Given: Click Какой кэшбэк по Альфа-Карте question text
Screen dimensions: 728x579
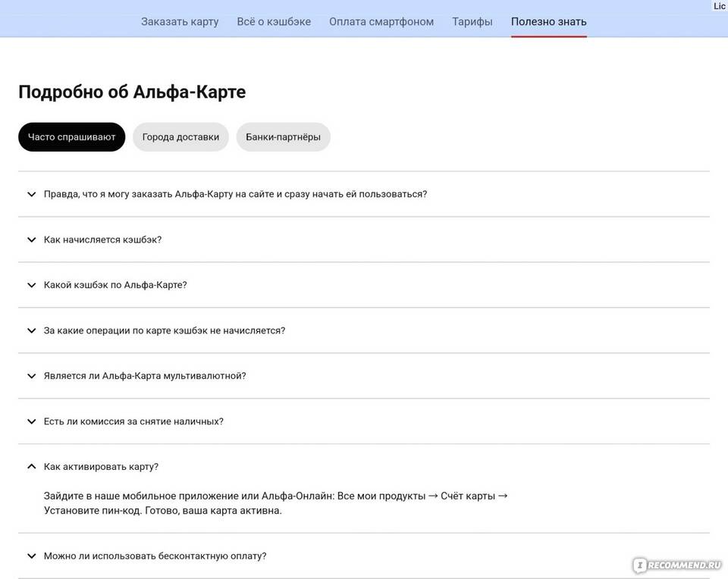Looking at the screenshot, I should [x=115, y=285].
